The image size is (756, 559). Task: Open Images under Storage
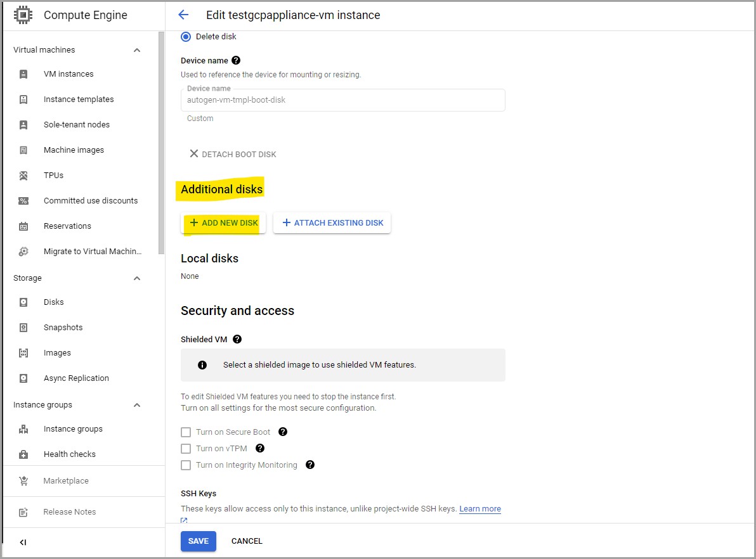pos(57,353)
